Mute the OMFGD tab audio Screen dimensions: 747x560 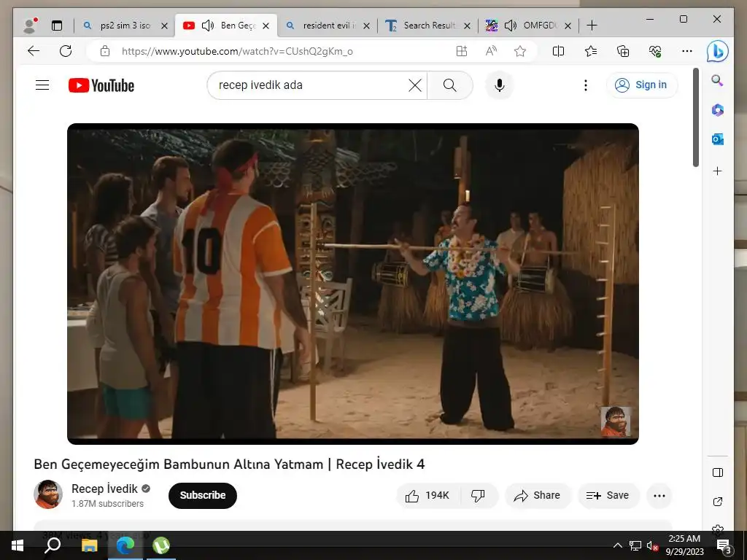[x=510, y=26]
